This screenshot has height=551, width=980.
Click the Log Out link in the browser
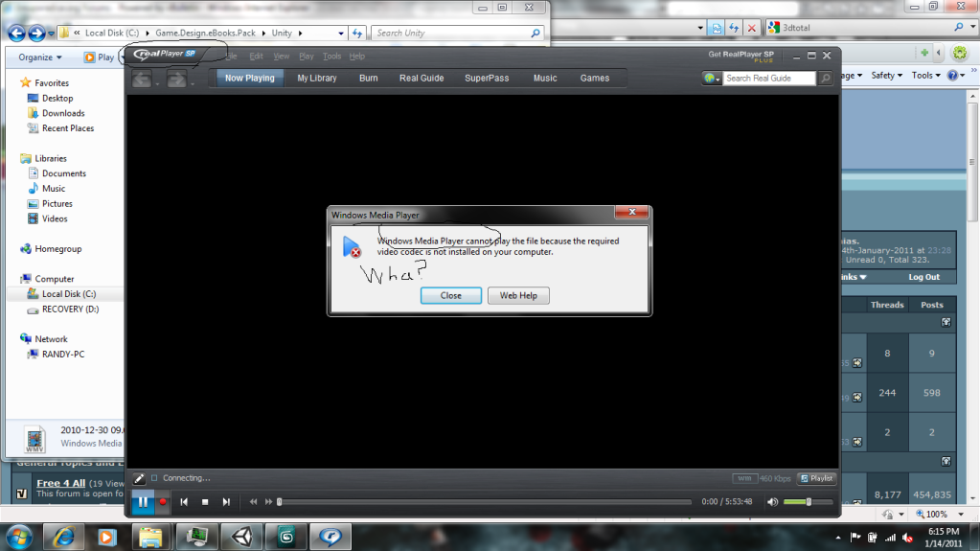[x=923, y=277]
